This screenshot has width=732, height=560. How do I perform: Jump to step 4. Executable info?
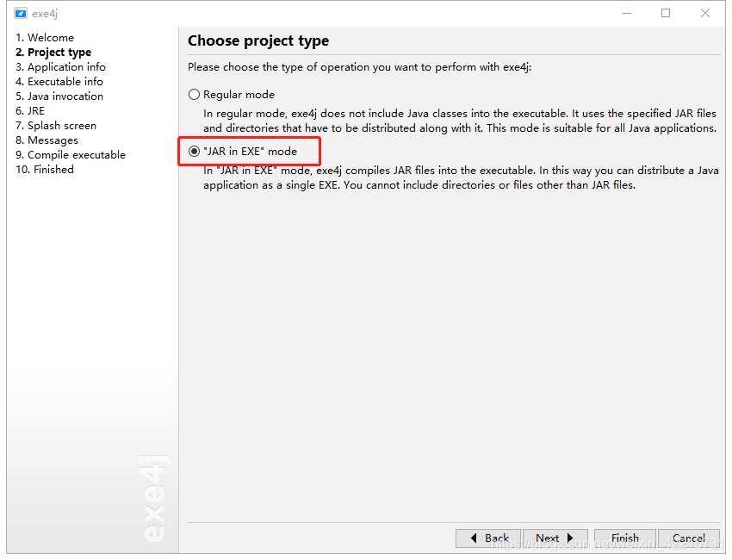59,81
